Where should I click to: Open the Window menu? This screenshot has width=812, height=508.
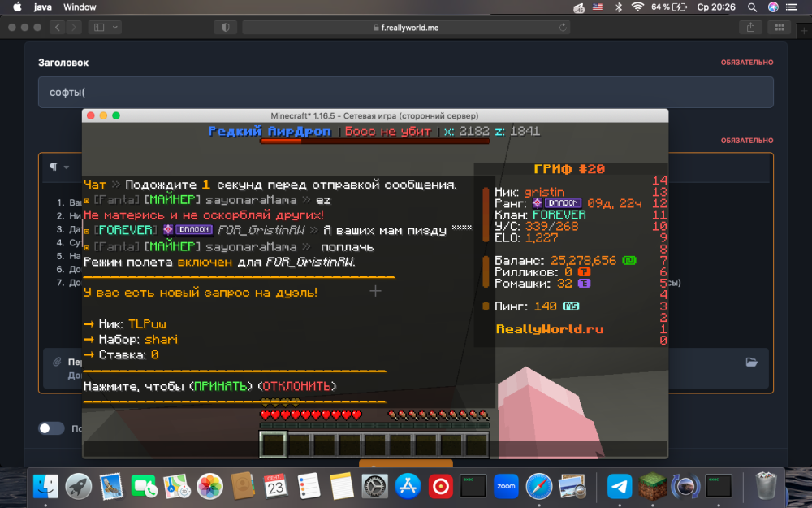(x=80, y=7)
